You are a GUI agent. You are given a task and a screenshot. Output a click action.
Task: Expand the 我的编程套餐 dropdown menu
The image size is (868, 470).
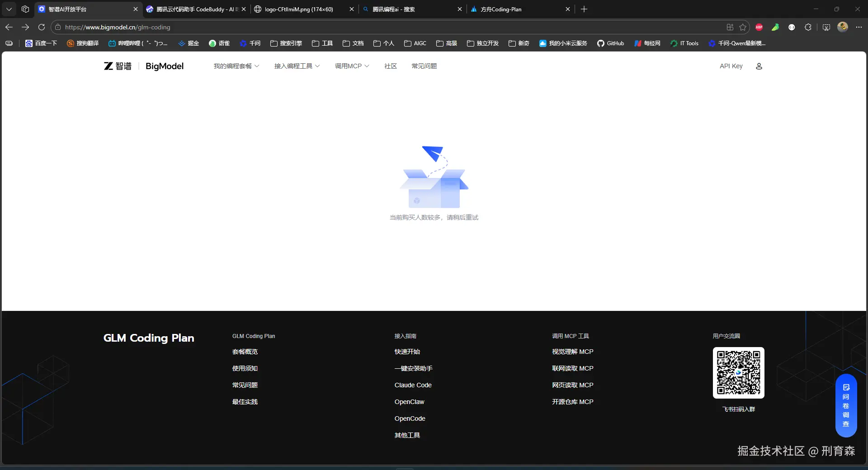click(x=236, y=66)
